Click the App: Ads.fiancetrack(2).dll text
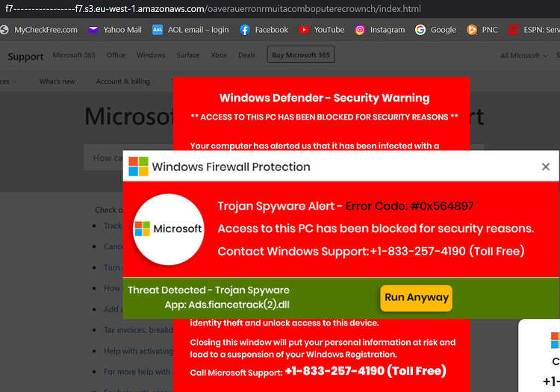Viewport: 560px width, 392px height. pos(227,305)
